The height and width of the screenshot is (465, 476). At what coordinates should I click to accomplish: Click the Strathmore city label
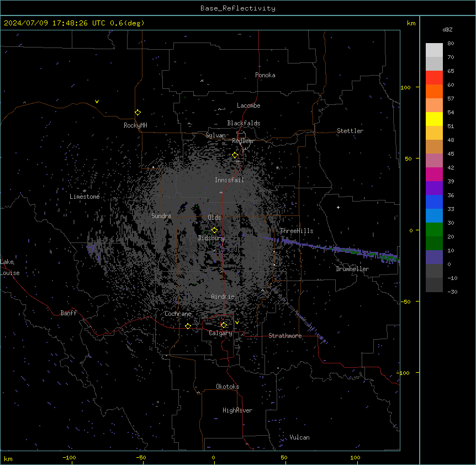point(285,336)
